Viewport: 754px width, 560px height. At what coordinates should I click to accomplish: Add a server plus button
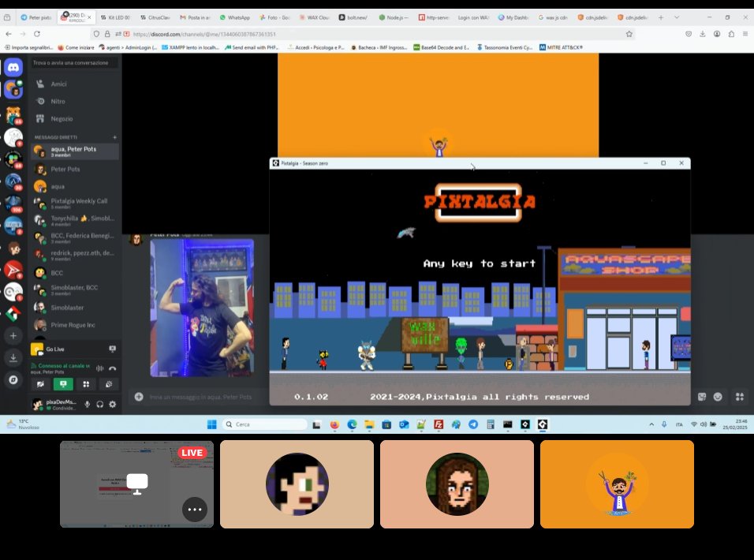coord(13,335)
